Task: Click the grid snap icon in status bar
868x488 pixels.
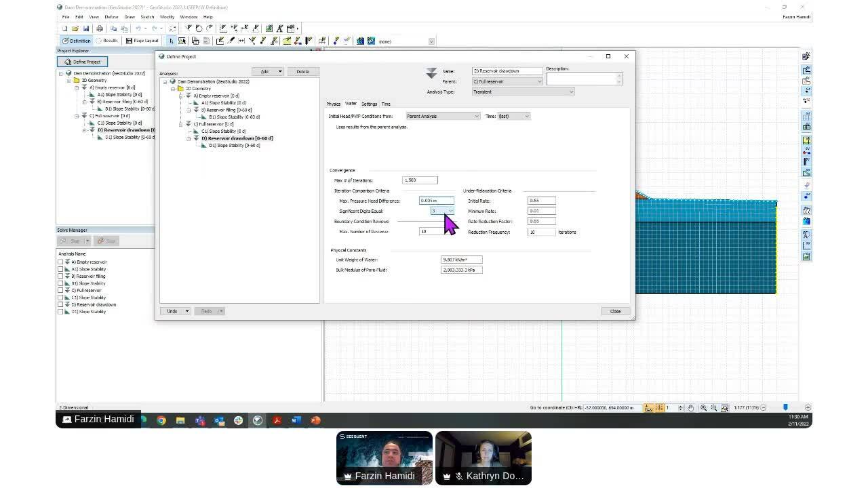Action: (x=660, y=408)
